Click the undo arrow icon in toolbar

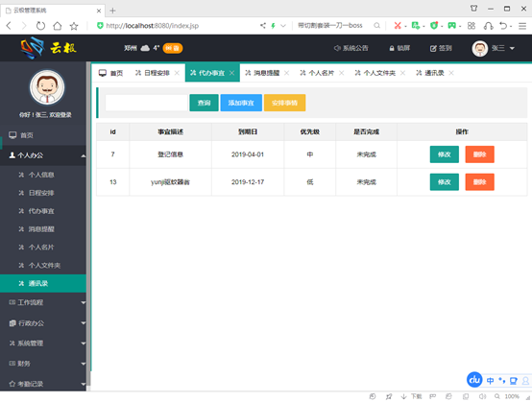pos(503,26)
